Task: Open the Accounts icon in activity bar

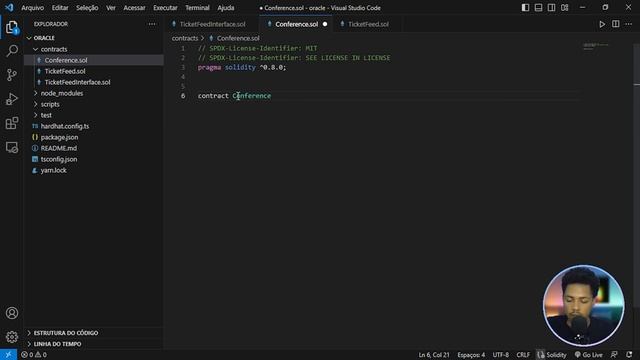Action: click(x=12, y=313)
